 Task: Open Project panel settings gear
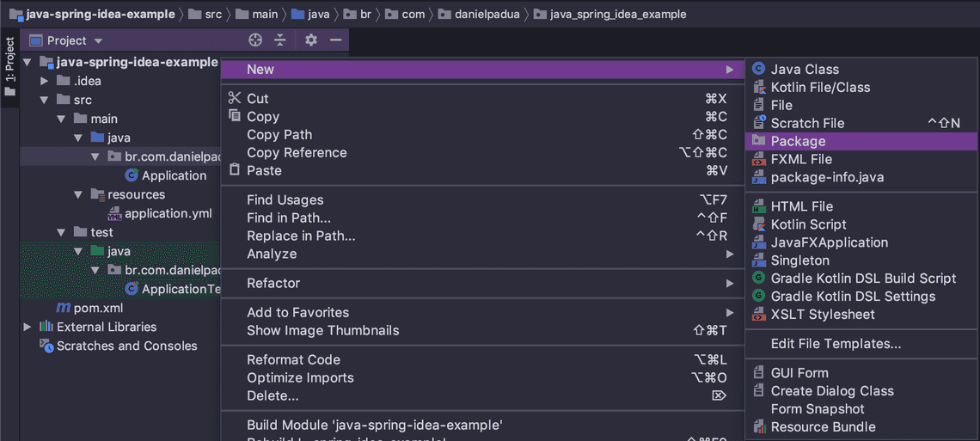coord(310,40)
